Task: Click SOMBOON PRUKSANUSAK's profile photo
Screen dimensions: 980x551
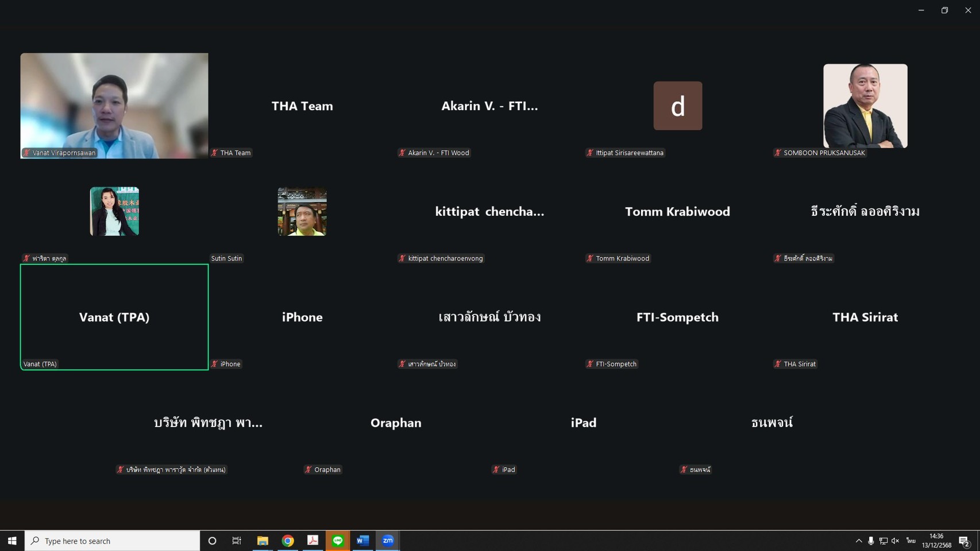Action: [x=865, y=106]
